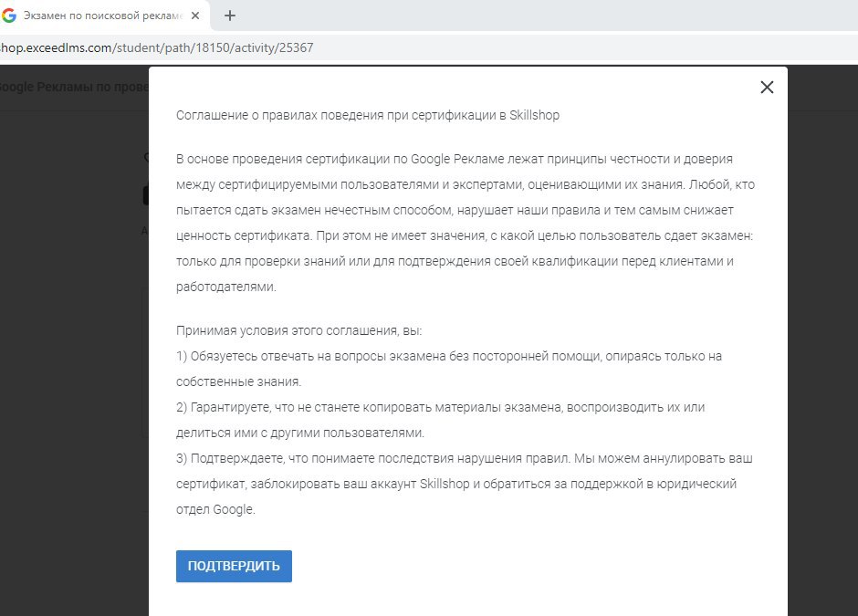Click the paragraph line starting 'В основе проведения'
Screen dimensions: 858x616
[455, 159]
